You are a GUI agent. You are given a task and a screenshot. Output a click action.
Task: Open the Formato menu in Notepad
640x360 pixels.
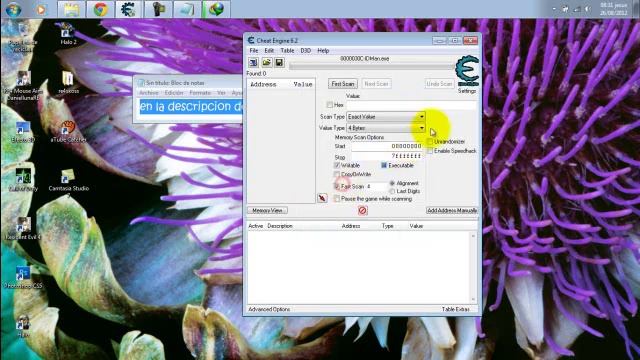[200, 93]
